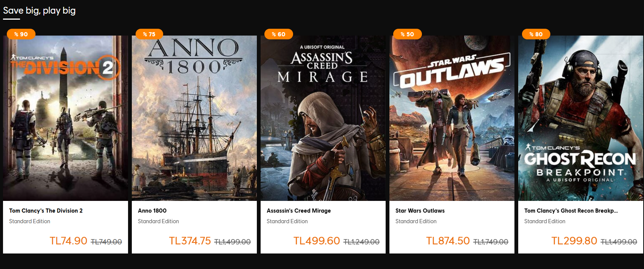Click the 75% discount badge

[x=149, y=34]
